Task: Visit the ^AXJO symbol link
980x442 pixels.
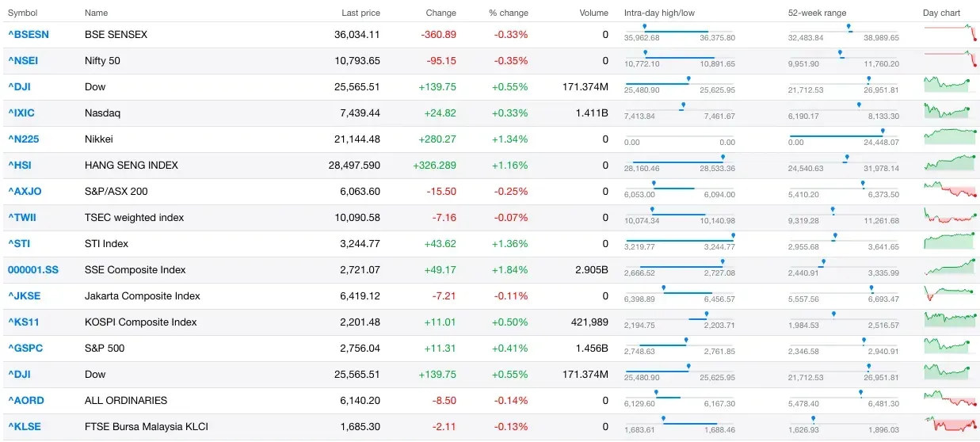Action: tap(25, 192)
